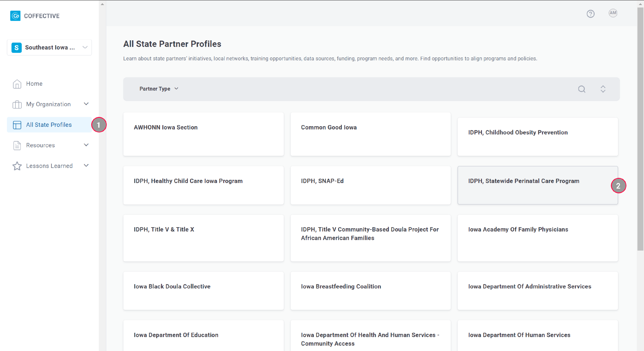Screen dimensions: 644x351
Task: Select All State Profiles menu item
Action: [49, 125]
